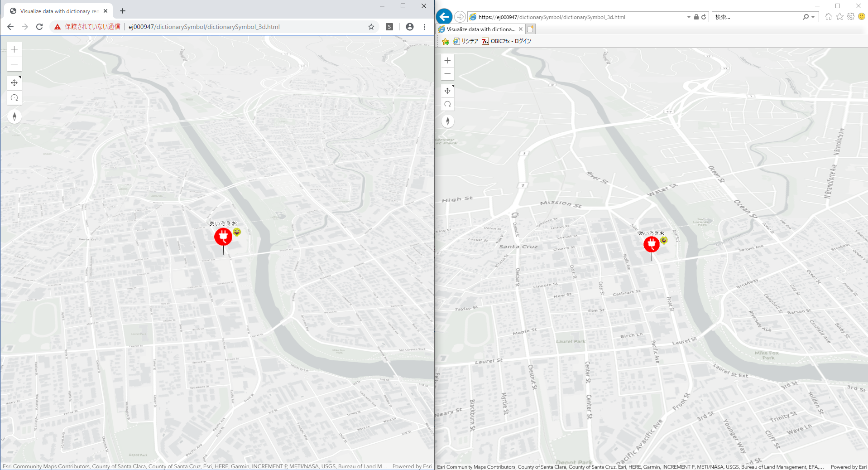Zoom in on the Internet Explorer map

click(x=448, y=60)
